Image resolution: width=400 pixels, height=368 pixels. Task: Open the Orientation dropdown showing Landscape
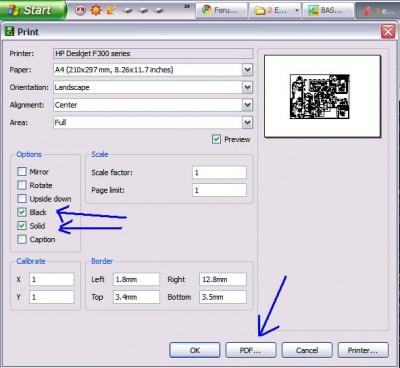click(247, 87)
